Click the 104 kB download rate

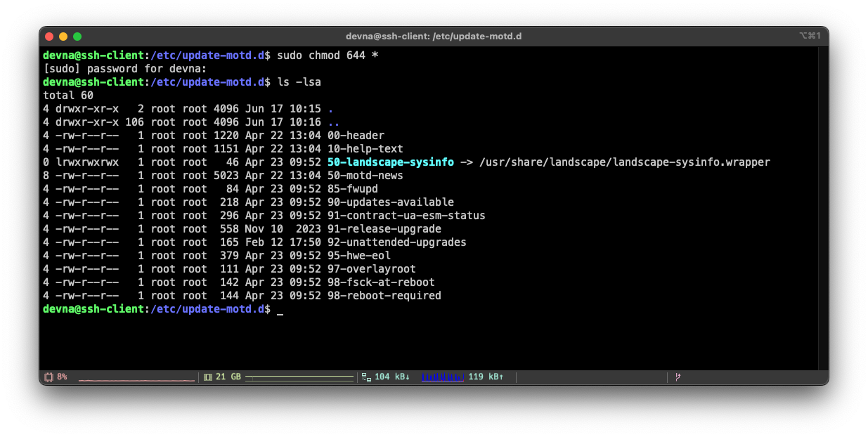click(392, 377)
